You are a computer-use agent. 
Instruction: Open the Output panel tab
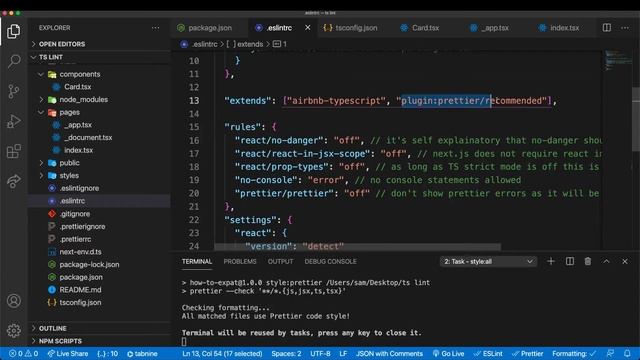click(280, 261)
